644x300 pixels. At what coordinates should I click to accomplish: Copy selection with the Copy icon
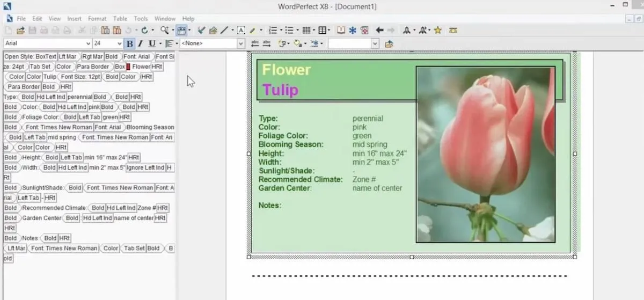tap(93, 31)
